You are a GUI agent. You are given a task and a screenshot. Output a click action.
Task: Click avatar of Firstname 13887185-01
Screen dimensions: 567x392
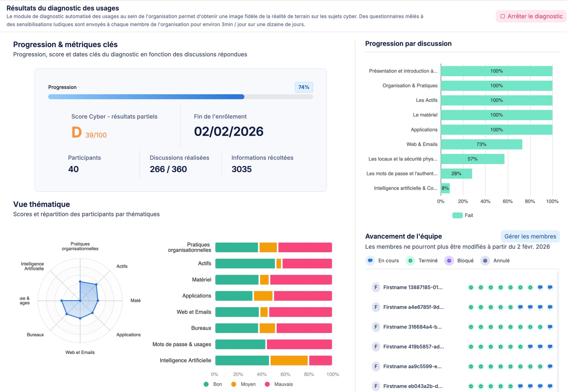click(x=376, y=287)
